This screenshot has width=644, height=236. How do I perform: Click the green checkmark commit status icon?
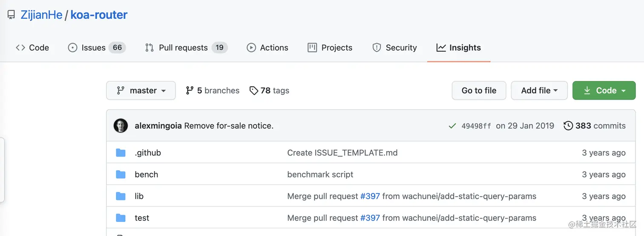(x=452, y=126)
